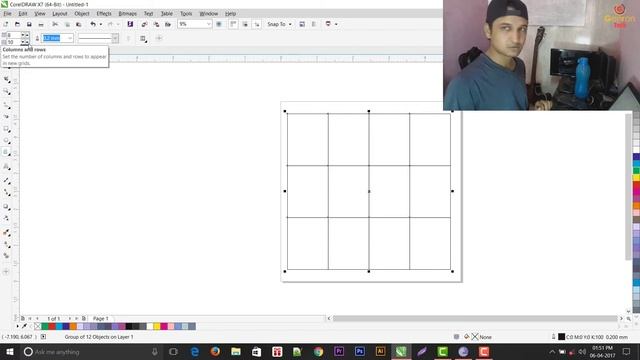Open Photoshop from the taskbar
Screen dimensions: 640x360
(x=360, y=352)
